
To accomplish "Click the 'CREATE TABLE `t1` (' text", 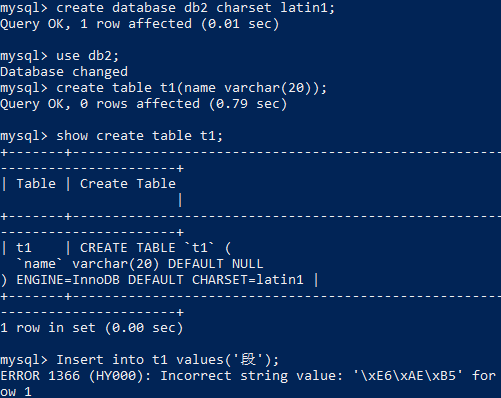I will [x=155, y=248].
